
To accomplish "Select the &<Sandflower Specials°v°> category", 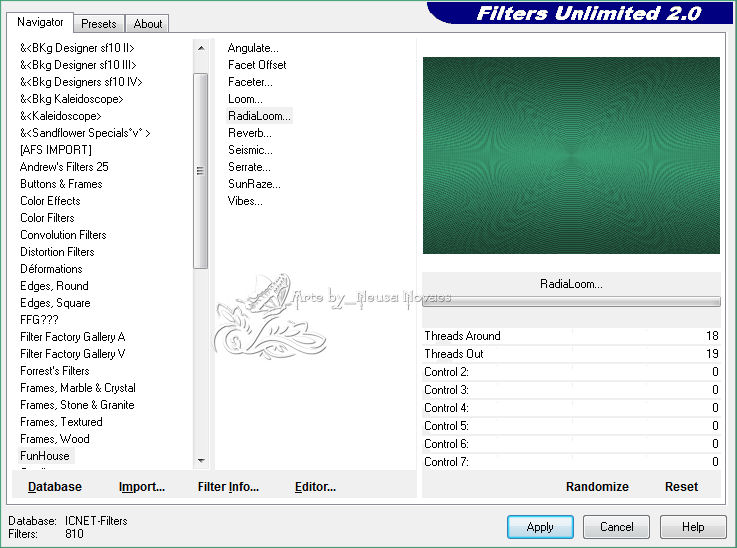I will click(85, 133).
